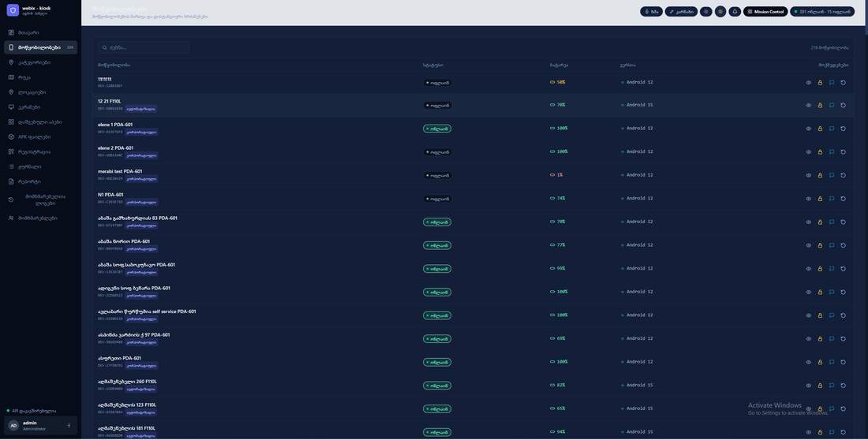View device 1111111 with eye icon
868x440 pixels.
tap(808, 83)
